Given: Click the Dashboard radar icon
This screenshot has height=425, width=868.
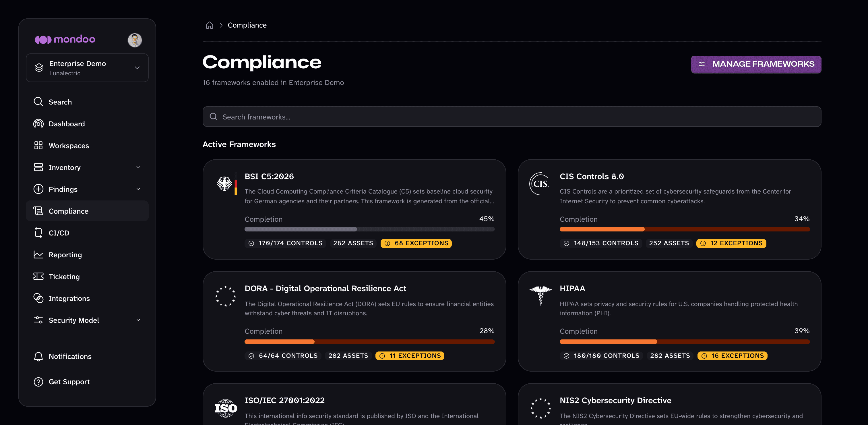Looking at the screenshot, I should (x=38, y=124).
